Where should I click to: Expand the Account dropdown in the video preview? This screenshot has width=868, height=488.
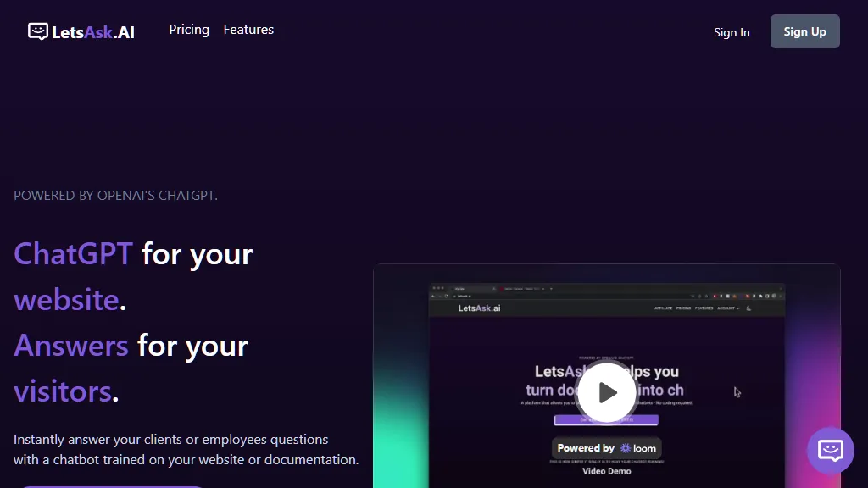727,308
